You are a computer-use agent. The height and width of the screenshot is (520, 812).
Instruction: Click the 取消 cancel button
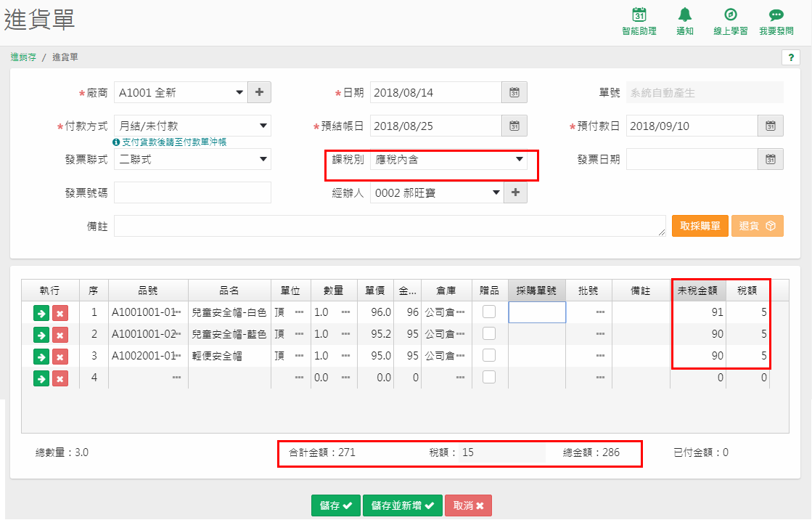pos(468,505)
